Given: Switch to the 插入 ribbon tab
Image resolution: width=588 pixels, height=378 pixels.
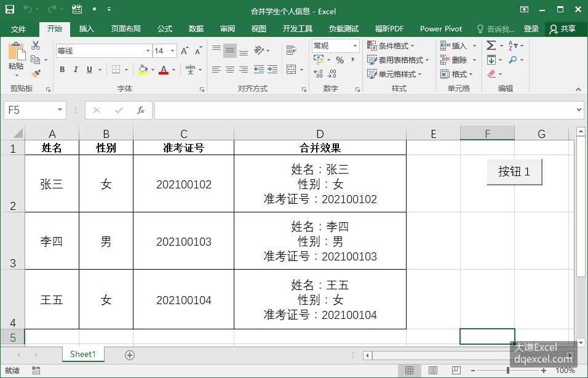Looking at the screenshot, I should pyautogui.click(x=87, y=29).
